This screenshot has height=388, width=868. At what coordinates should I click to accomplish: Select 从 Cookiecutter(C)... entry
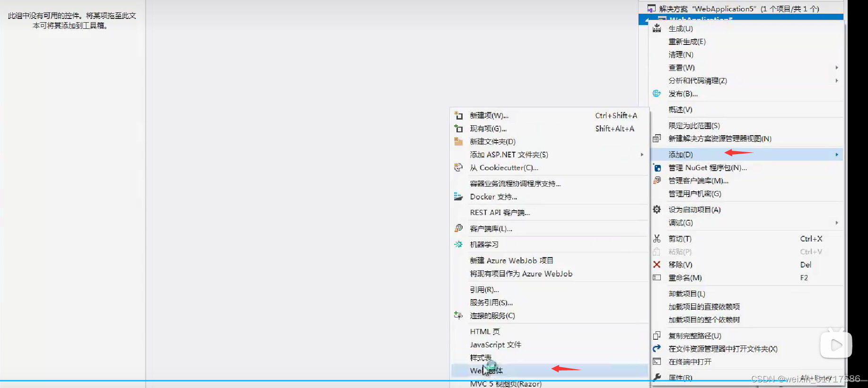[504, 168]
